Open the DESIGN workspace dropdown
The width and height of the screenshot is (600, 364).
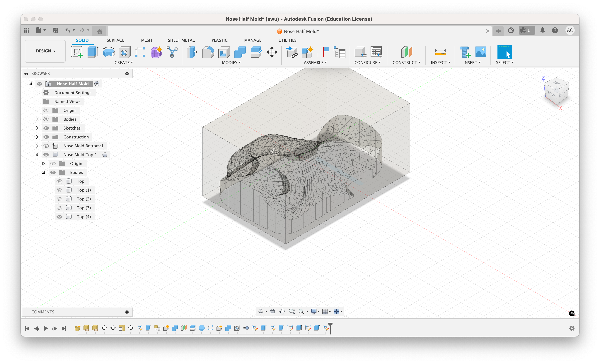coord(45,51)
